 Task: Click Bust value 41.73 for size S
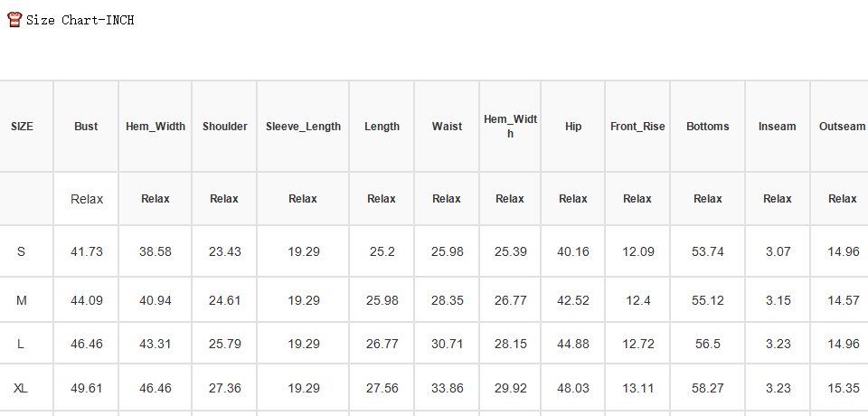pyautogui.click(x=87, y=251)
